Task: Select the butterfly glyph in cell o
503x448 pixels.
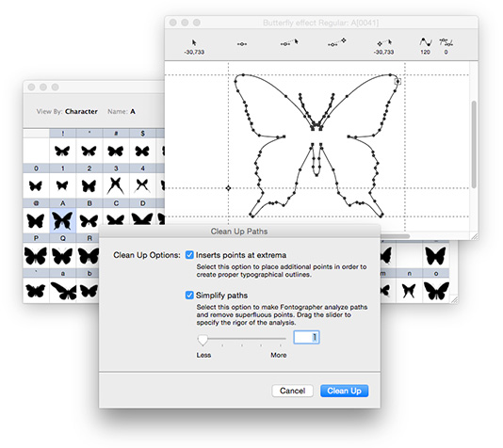Action: point(435,291)
